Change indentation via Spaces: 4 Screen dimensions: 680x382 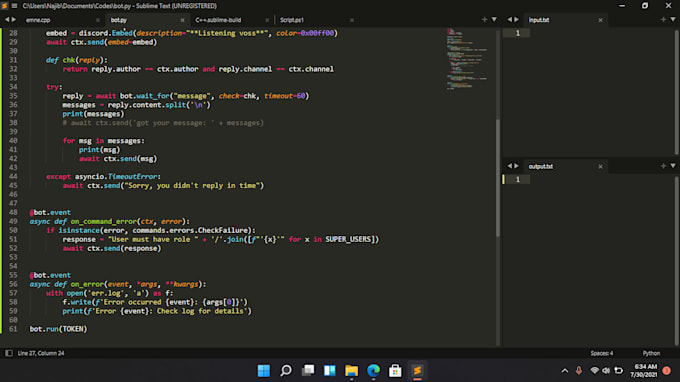tap(602, 353)
